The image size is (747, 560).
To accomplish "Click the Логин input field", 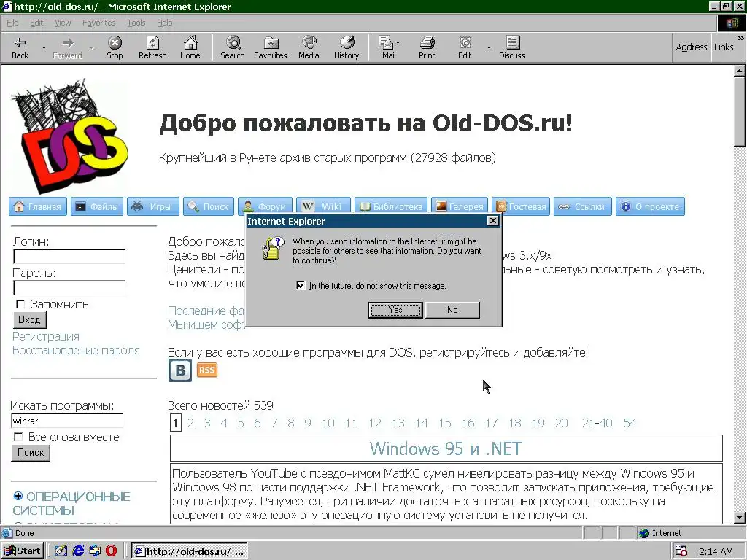I will pos(69,256).
